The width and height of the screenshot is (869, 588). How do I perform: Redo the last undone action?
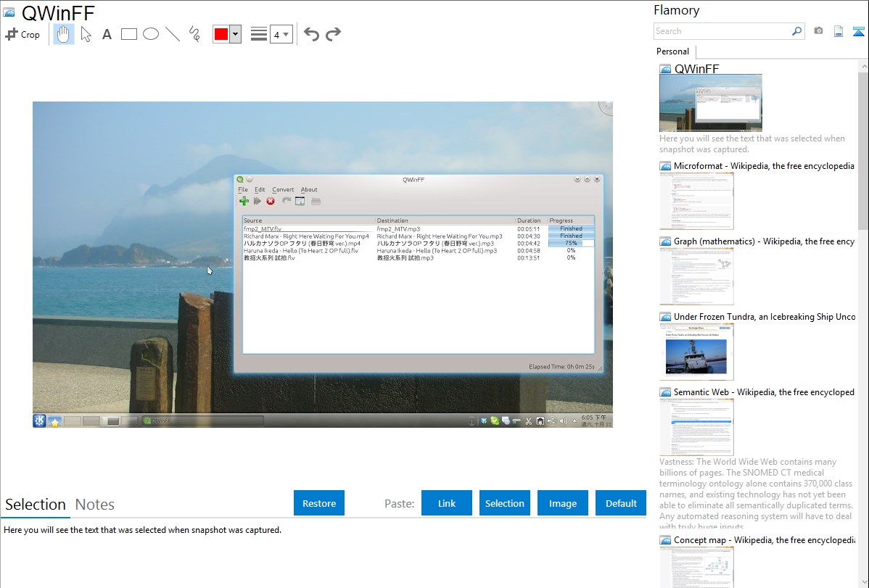[334, 34]
